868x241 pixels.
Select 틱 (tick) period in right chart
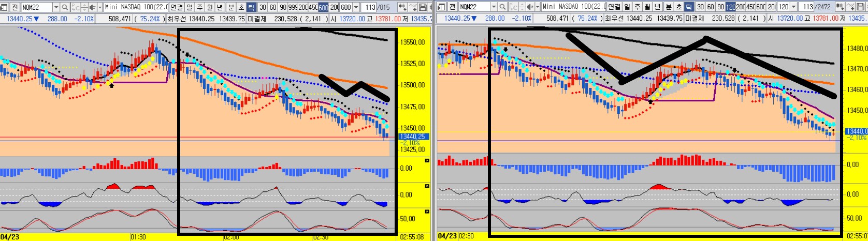point(689,7)
